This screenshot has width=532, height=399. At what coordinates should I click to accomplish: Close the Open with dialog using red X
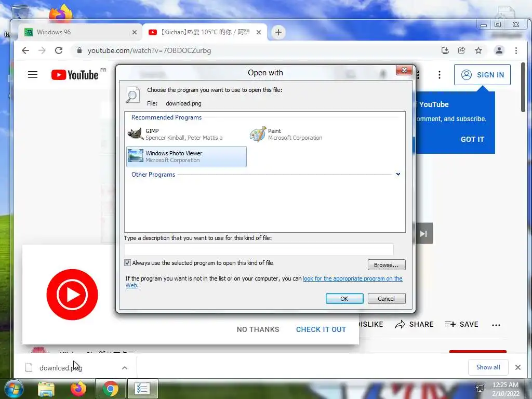[x=404, y=70]
